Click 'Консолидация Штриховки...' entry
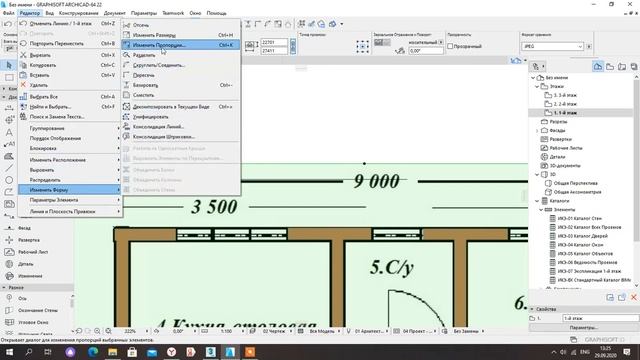This screenshot has height=360, width=640. [180, 137]
